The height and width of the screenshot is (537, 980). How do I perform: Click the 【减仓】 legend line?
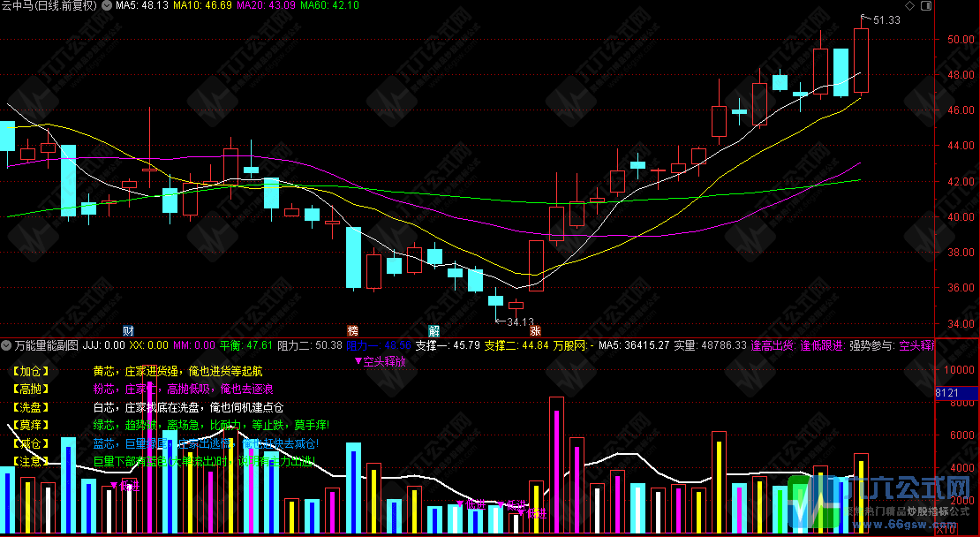[x=164, y=443]
